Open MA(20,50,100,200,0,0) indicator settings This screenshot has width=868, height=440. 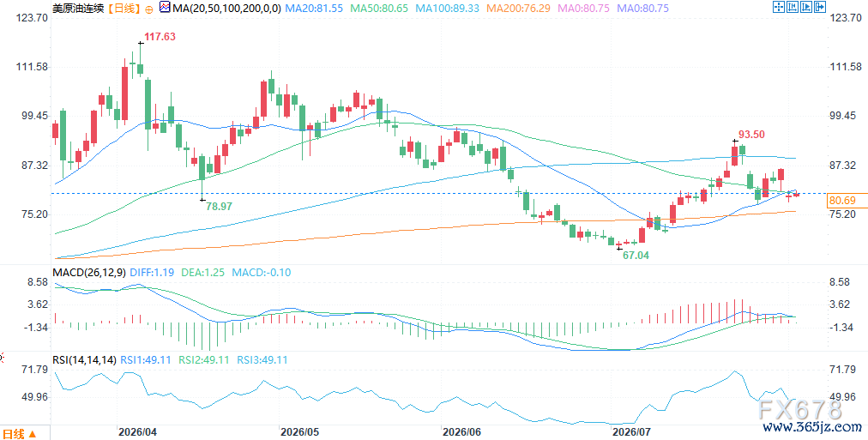tap(227, 9)
